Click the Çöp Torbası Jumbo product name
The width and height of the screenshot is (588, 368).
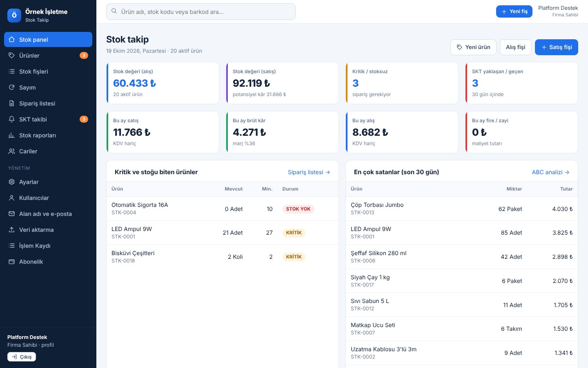[377, 205]
